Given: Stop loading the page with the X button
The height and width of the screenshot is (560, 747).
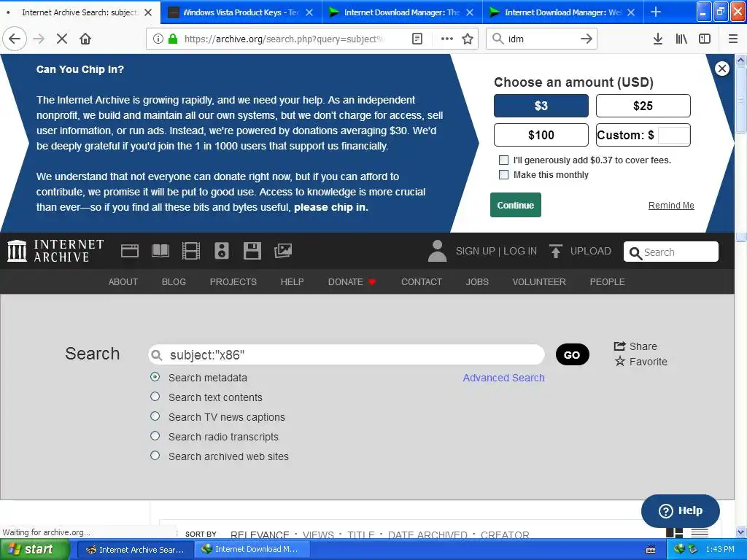Looking at the screenshot, I should (x=62, y=39).
